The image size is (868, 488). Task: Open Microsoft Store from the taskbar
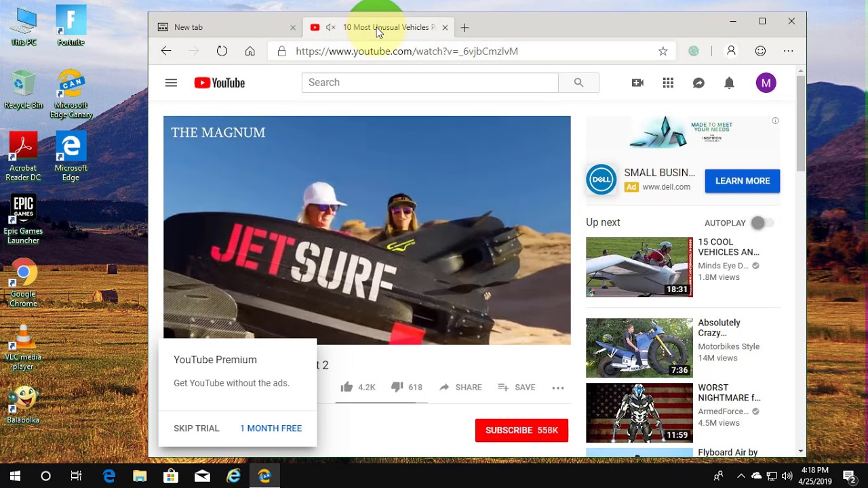click(171, 476)
